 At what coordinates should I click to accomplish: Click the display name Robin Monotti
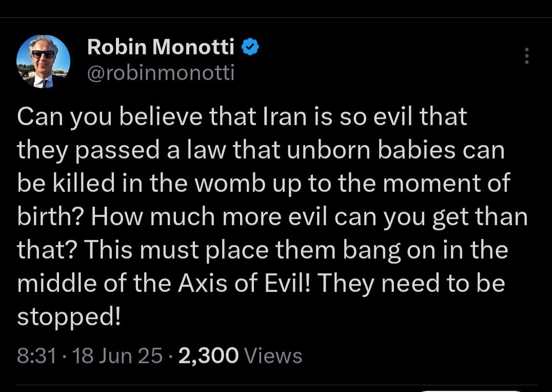coord(161,47)
